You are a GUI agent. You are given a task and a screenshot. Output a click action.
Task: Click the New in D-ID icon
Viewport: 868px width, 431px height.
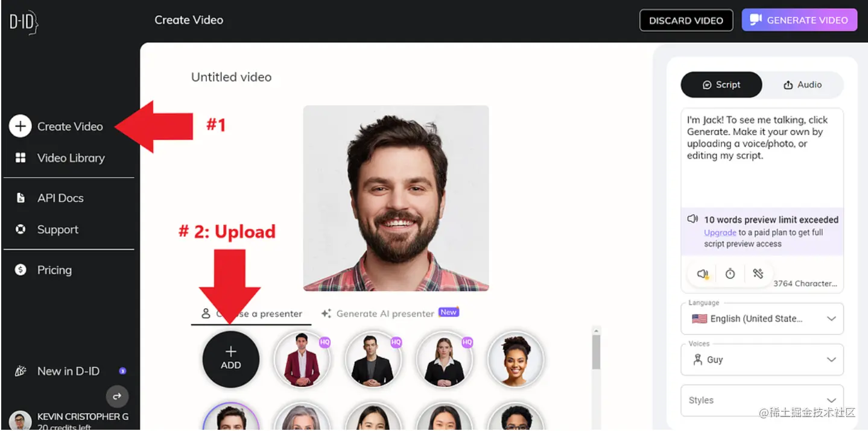pos(21,371)
